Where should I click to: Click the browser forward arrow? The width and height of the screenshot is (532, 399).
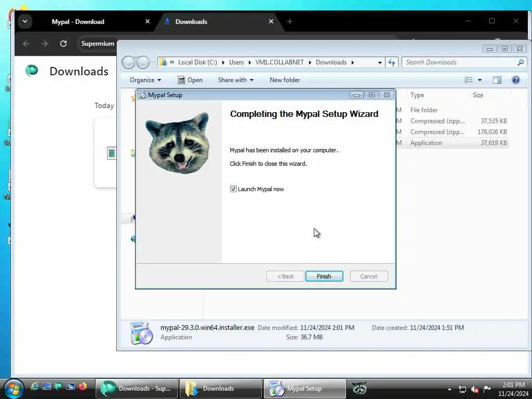(x=45, y=44)
